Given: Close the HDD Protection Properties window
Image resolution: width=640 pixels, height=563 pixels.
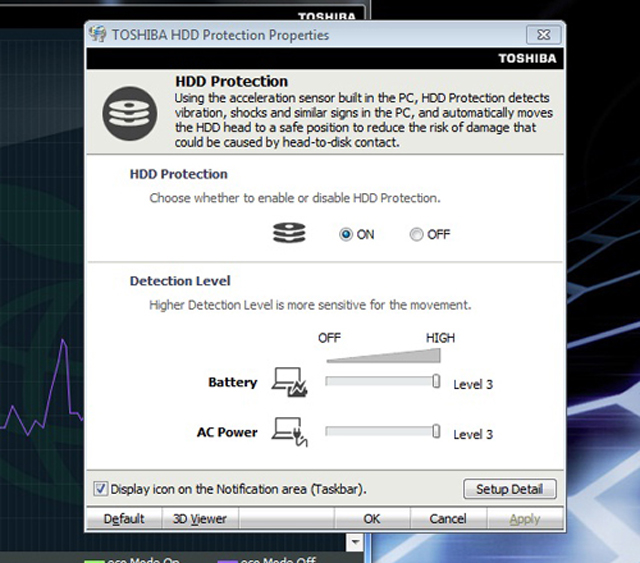Looking at the screenshot, I should (544, 35).
